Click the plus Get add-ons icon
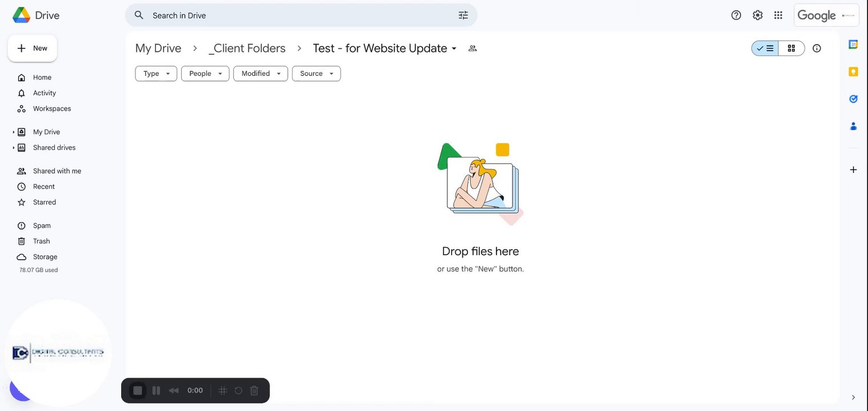Image resolution: width=868 pixels, height=411 pixels. [853, 170]
